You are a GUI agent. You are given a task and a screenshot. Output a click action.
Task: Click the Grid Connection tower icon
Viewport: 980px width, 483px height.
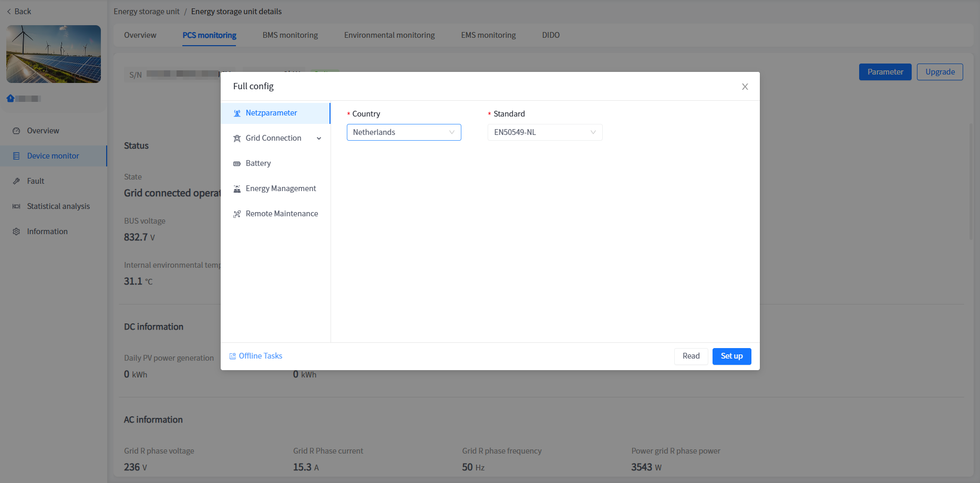point(237,139)
